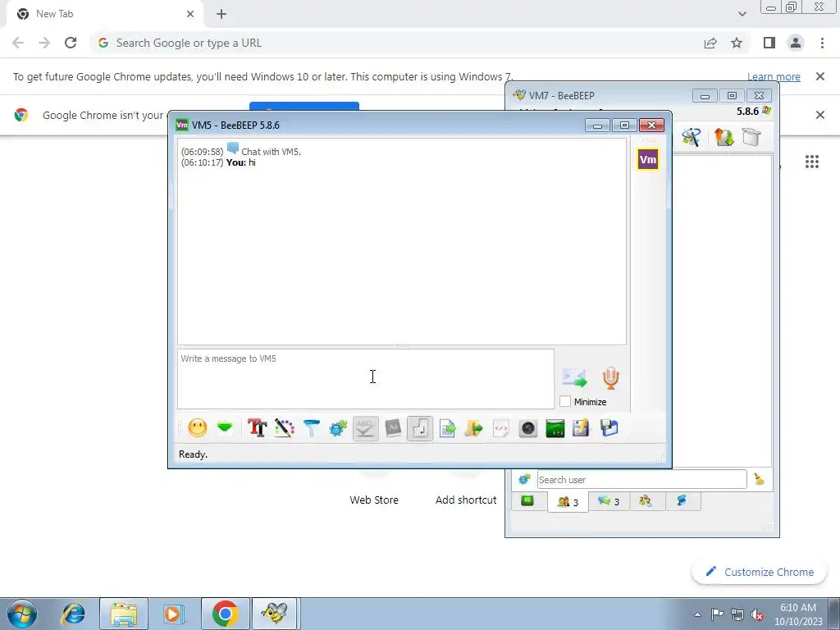Screen dimensions: 840x630
Task: Open the Learn more link
Action: click(774, 76)
